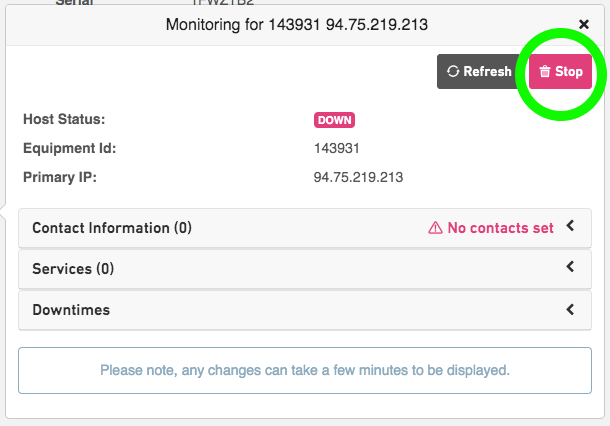Click the chevron on the Downtimes row
This screenshot has width=610, height=426.
[x=570, y=310]
